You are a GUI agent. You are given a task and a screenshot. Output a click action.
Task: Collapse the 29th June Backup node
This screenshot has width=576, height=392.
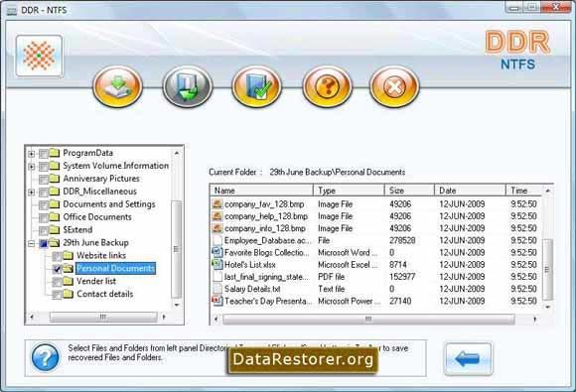(32, 243)
